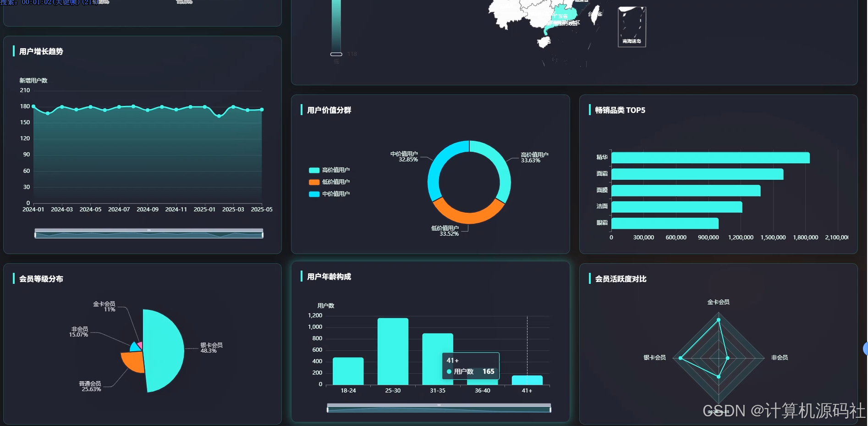Click the 银卡会员 48.3% pie label

click(x=211, y=348)
